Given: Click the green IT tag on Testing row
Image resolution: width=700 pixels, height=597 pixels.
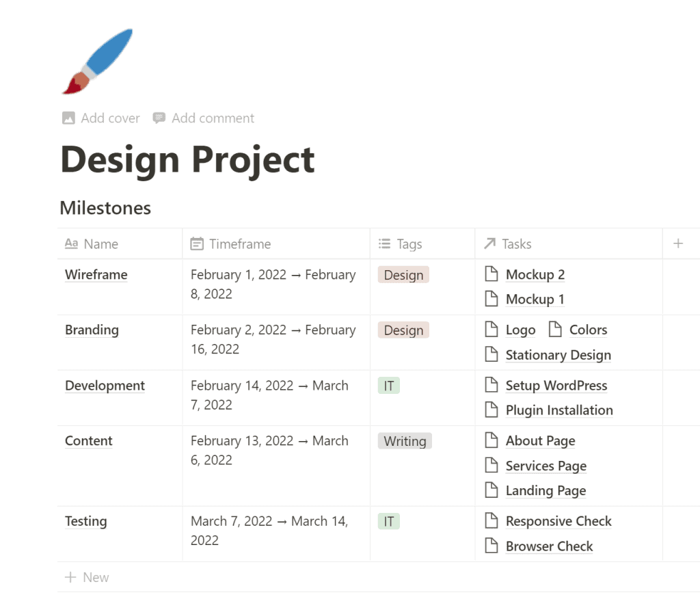Looking at the screenshot, I should tap(388, 521).
